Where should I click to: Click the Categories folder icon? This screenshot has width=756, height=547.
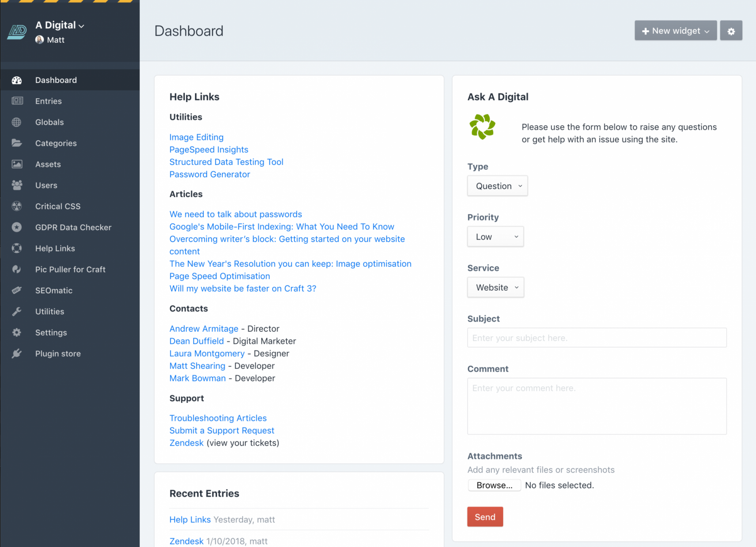(16, 143)
